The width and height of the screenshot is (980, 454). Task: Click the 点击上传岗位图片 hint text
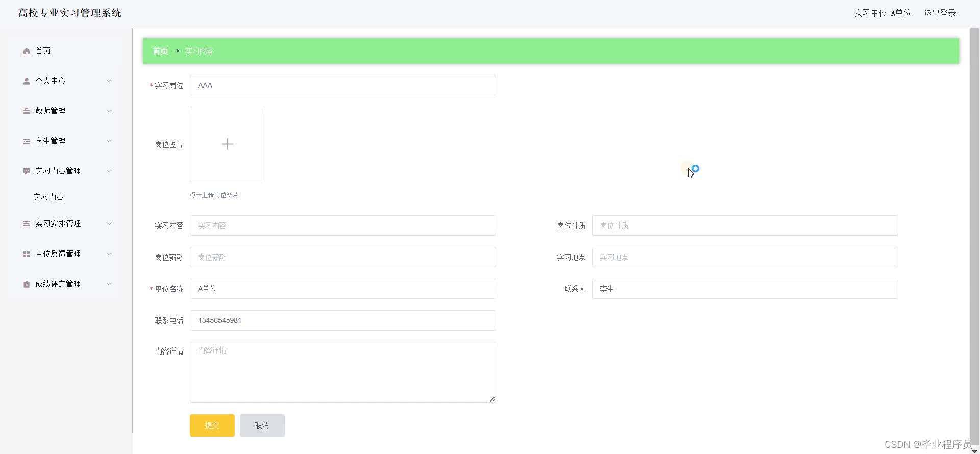214,195
